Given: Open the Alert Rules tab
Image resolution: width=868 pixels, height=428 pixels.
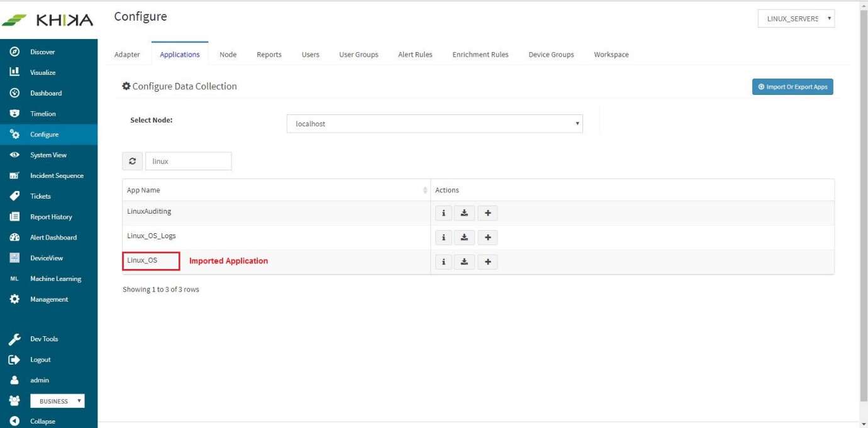Looking at the screenshot, I should coord(415,55).
